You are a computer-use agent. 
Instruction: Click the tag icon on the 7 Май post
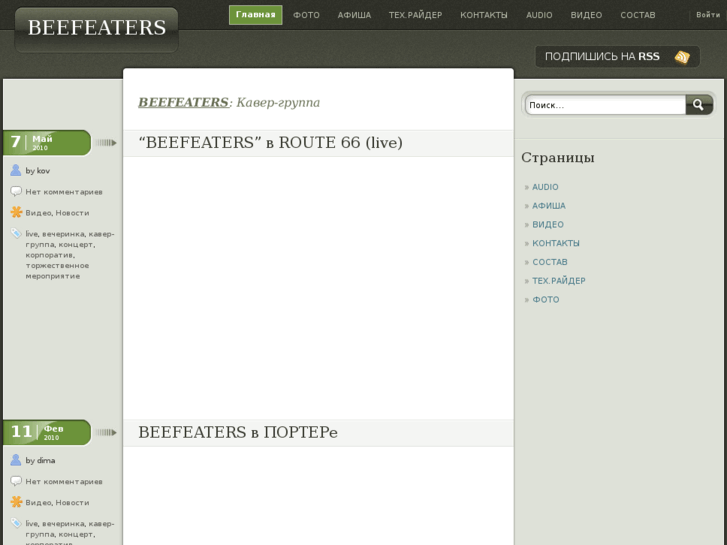[x=16, y=233]
